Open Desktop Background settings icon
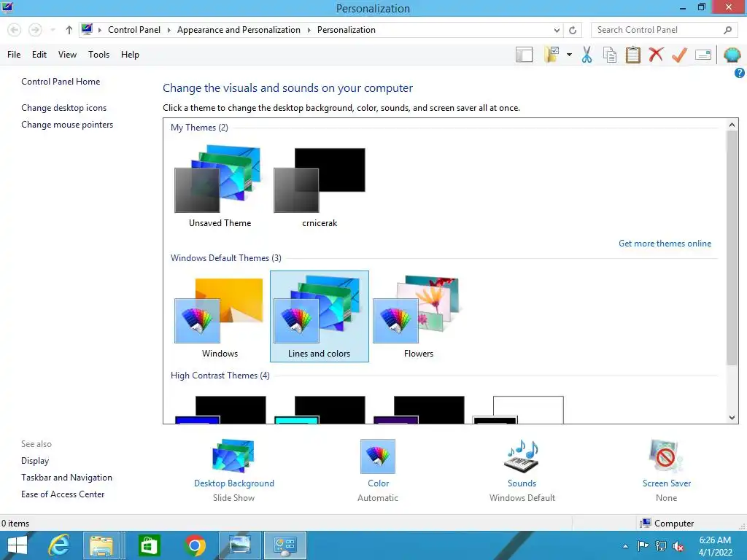Screen dimensions: 747x560 [233, 456]
